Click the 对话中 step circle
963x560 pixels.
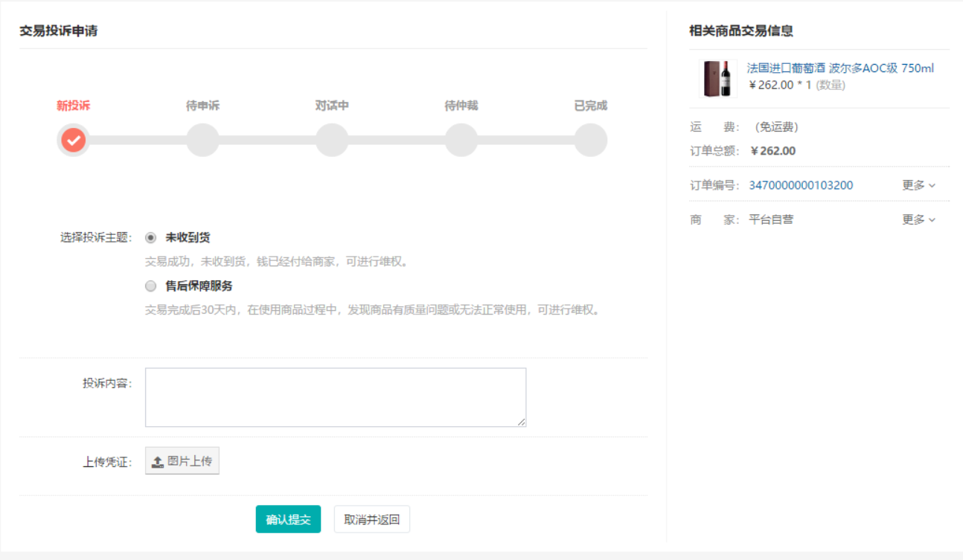coord(332,140)
